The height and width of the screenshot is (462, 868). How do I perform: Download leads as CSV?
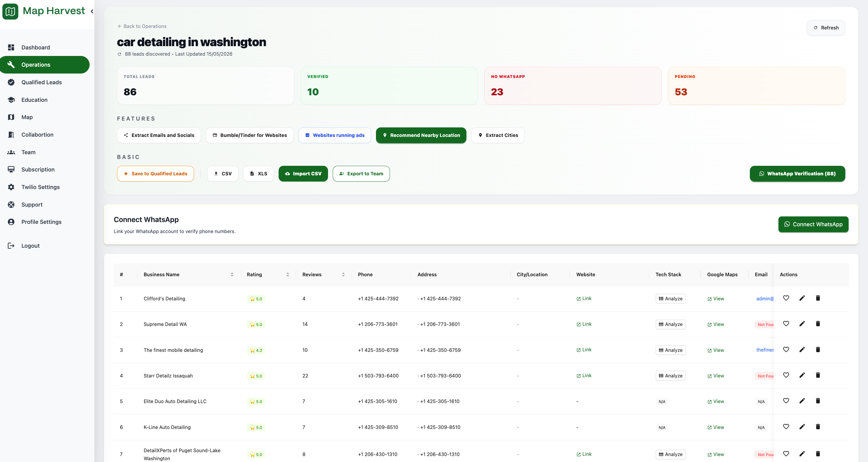click(222, 174)
